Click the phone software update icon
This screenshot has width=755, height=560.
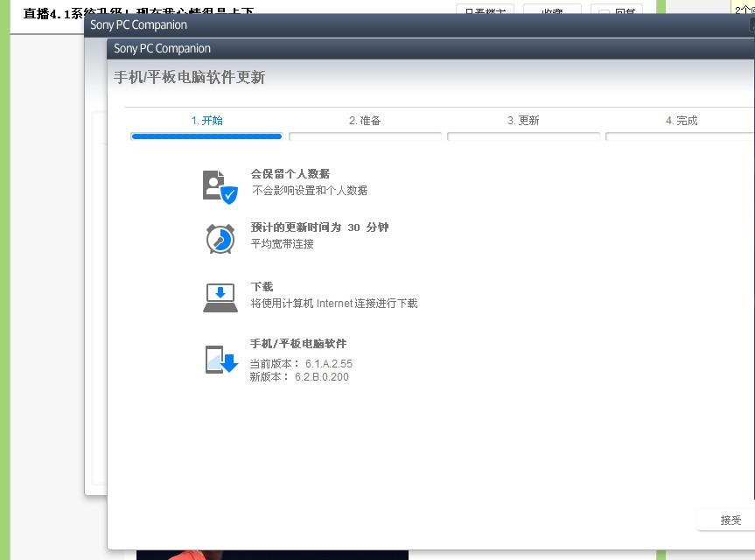[x=221, y=360]
